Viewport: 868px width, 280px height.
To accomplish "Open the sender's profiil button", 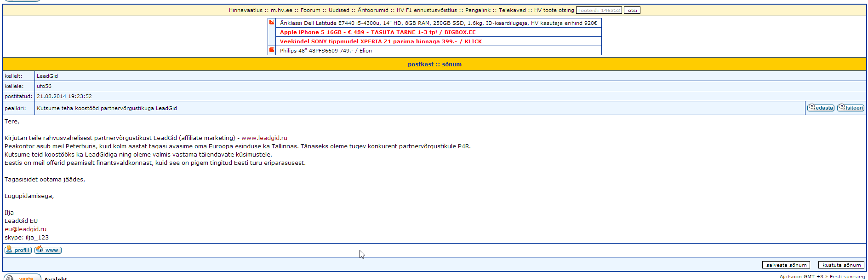I will (x=18, y=250).
